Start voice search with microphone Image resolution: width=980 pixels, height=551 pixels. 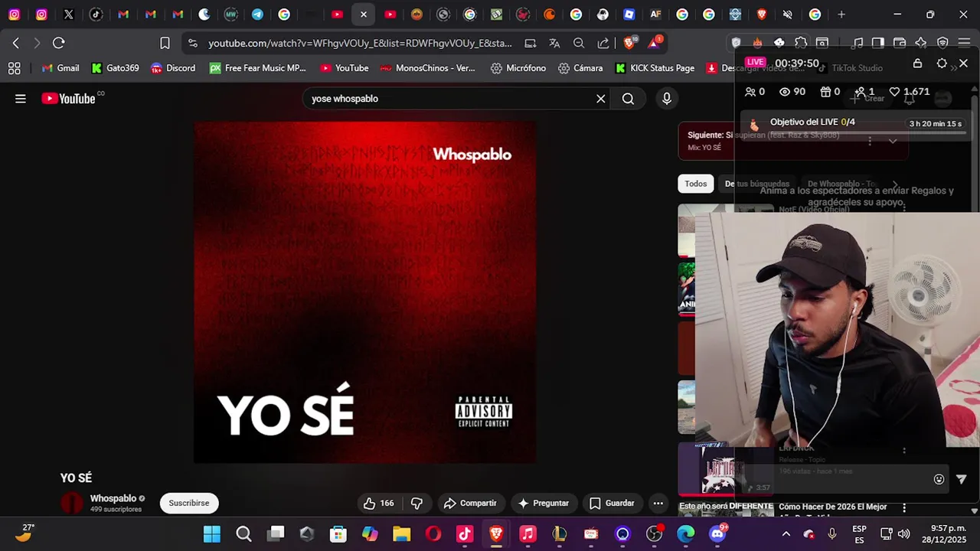667,99
